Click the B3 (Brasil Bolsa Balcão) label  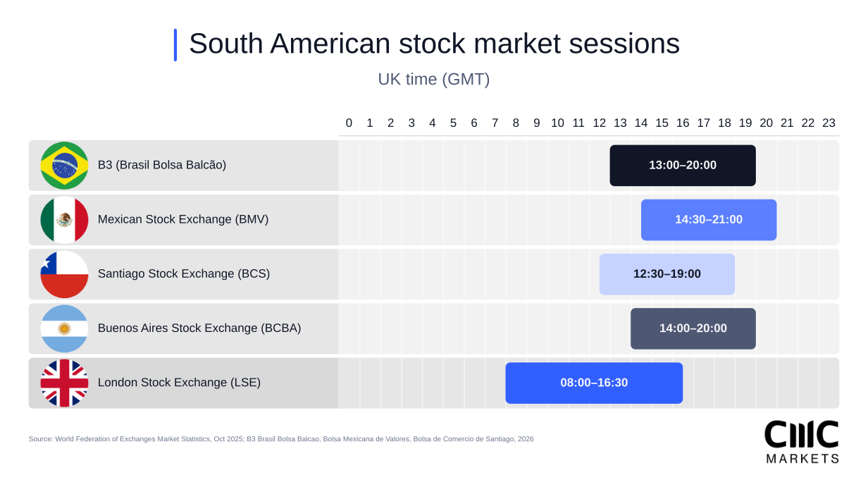click(x=162, y=166)
